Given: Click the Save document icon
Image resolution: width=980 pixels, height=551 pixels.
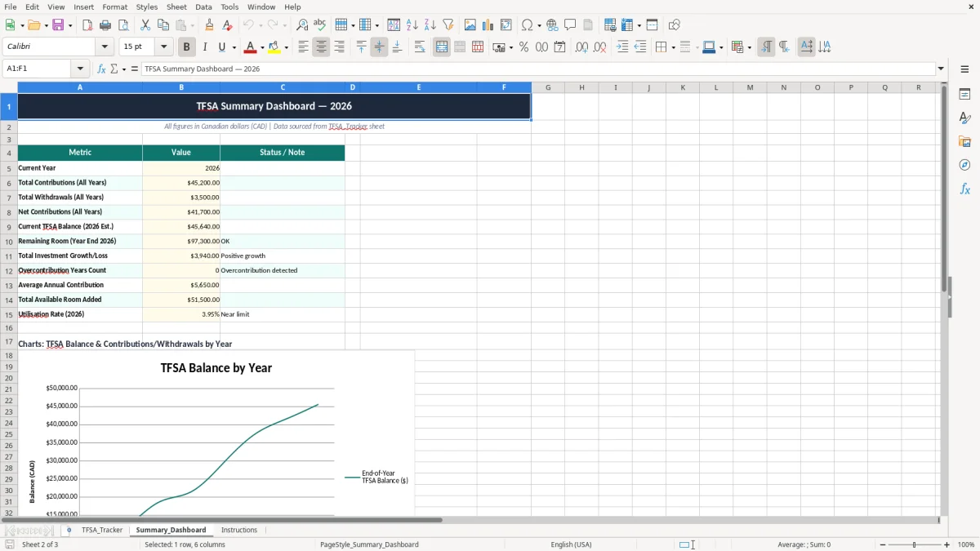Looking at the screenshot, I should pyautogui.click(x=58, y=25).
